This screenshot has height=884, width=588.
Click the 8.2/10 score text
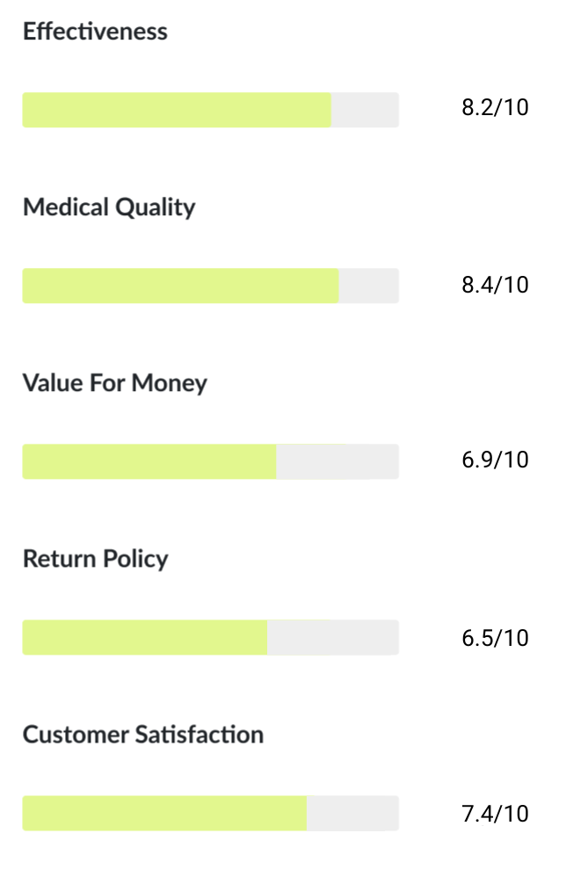click(x=495, y=109)
